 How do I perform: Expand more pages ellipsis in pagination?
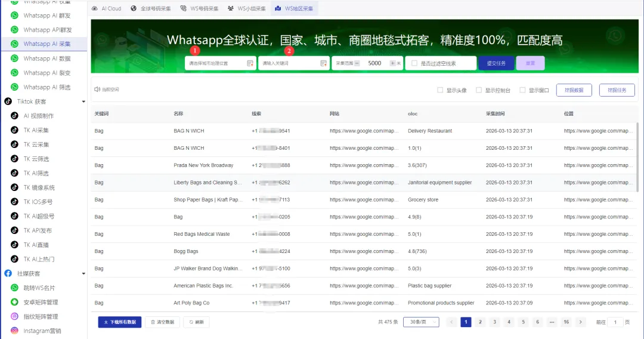(x=552, y=322)
